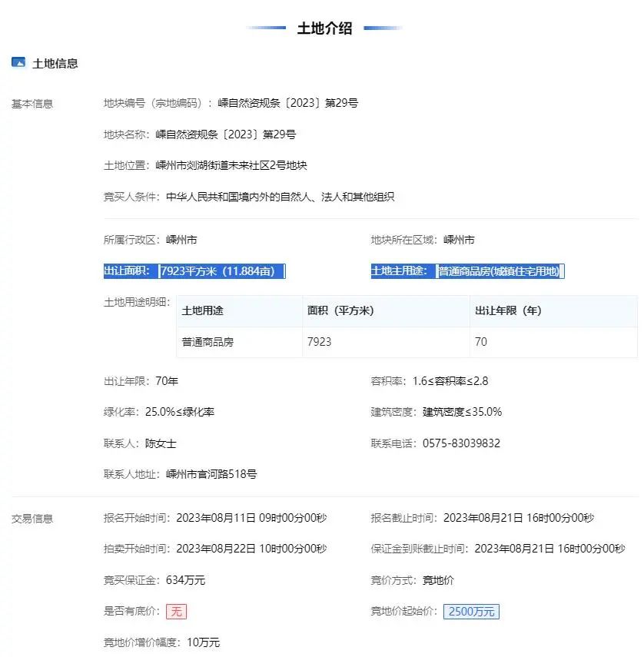Toggle the 普通商品房(城镇住宅用地) highlighted value
Viewport: 644px width, 657px height.
pos(500,270)
